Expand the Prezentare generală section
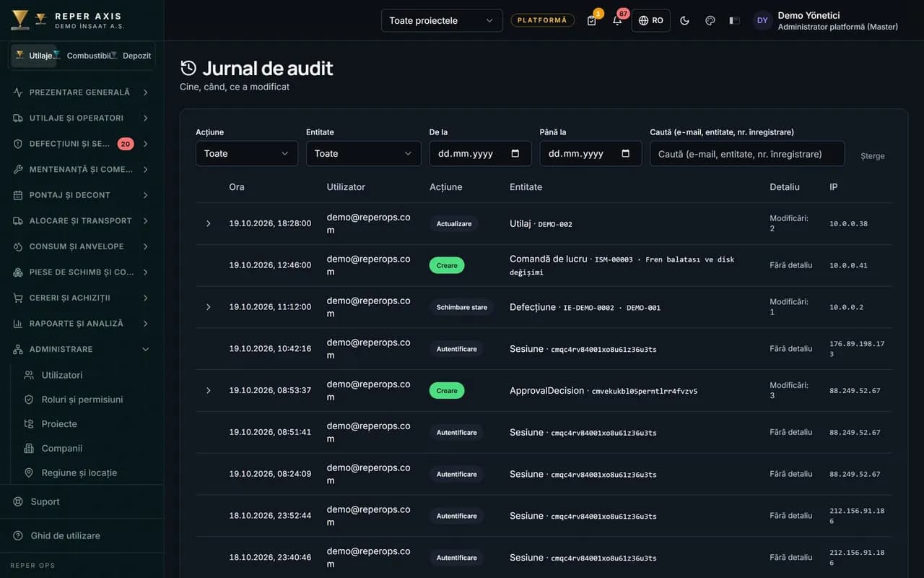Screen dimensions: 924x578 (82, 92)
